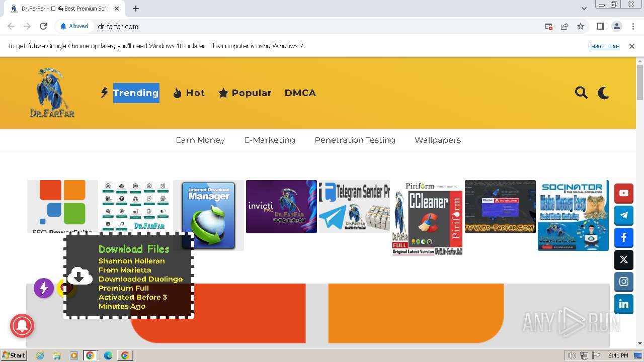Image resolution: width=644 pixels, height=362 pixels.
Task: Open the Telegram social sidebar icon
Action: 624,215
